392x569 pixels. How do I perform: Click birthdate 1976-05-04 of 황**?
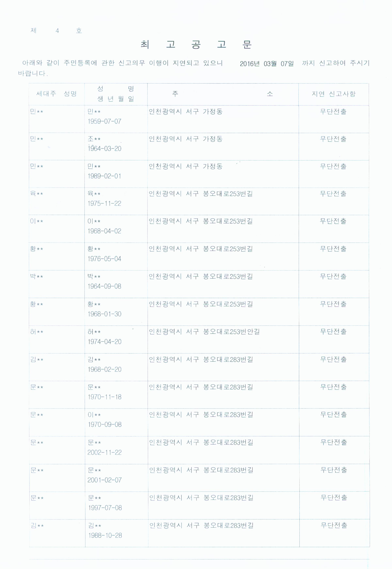click(x=104, y=259)
